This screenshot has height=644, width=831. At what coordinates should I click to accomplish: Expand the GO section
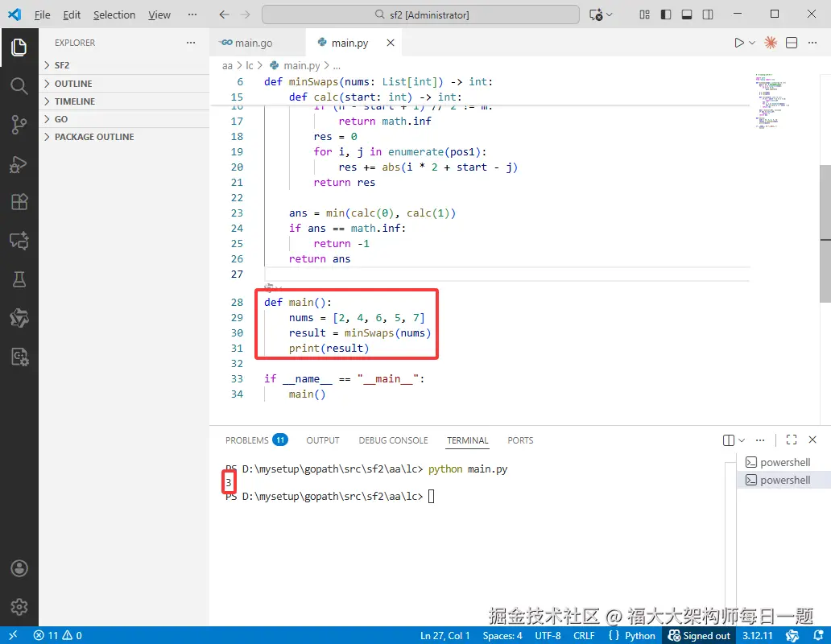point(125,119)
